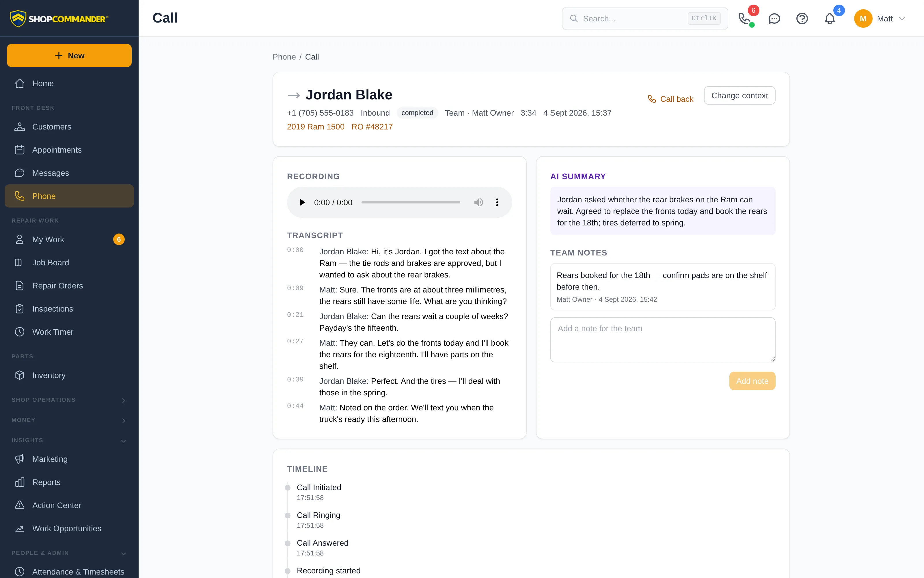Expand the Money section
Viewport: 924px width, 578px height.
point(69,420)
